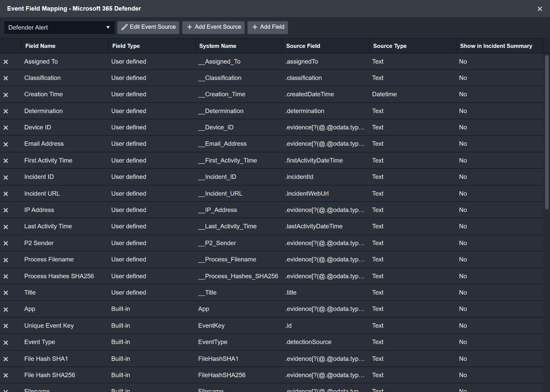Close the Event Field Mapping dialog

[x=540, y=9]
